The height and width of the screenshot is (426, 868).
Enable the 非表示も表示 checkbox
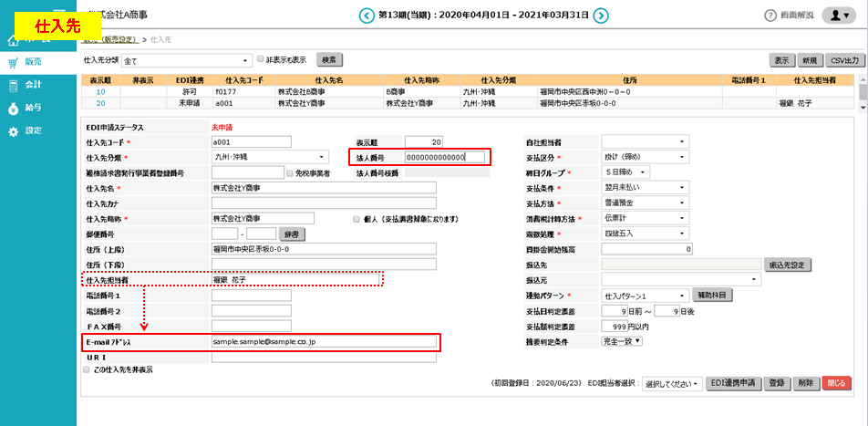point(261,59)
